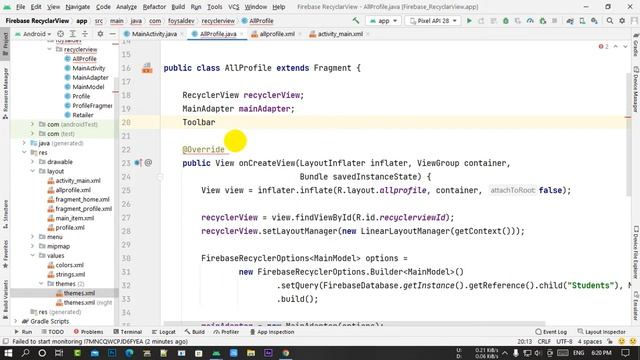Go to next highlighted error arrow

tap(625, 47)
